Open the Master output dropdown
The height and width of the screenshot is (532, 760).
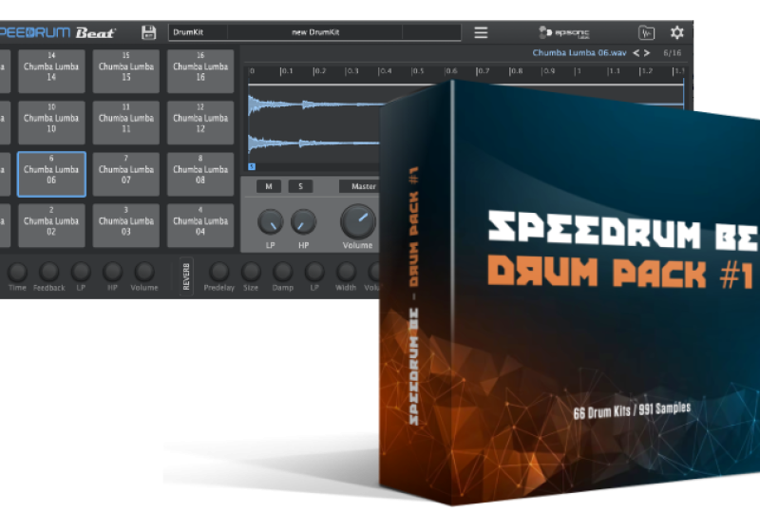[x=359, y=186]
